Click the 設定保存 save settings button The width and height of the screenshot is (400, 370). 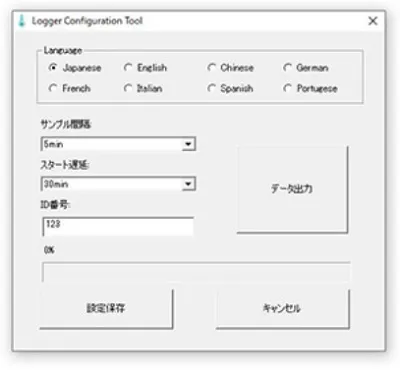click(x=106, y=308)
